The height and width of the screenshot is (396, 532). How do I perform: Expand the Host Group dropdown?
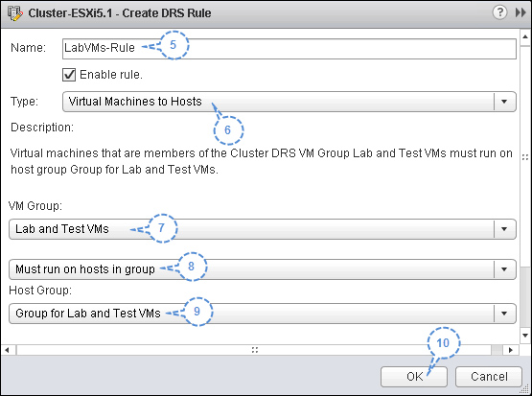[263, 314]
